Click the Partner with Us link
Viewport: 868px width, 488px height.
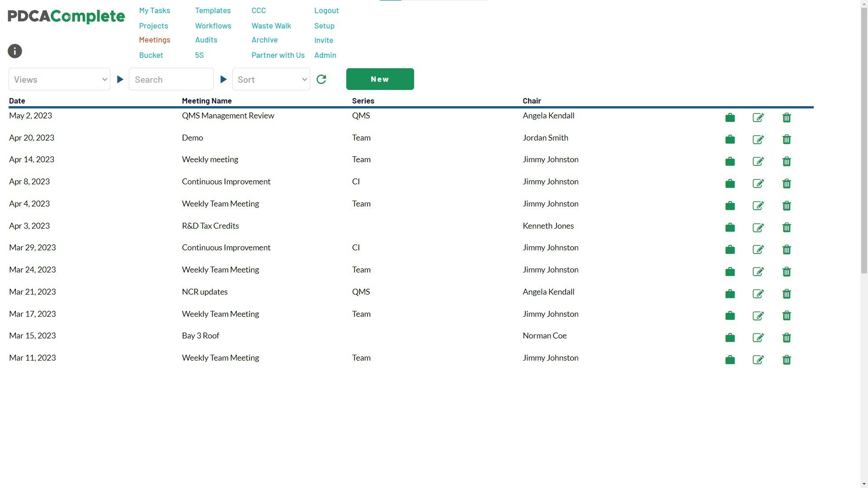click(x=278, y=55)
